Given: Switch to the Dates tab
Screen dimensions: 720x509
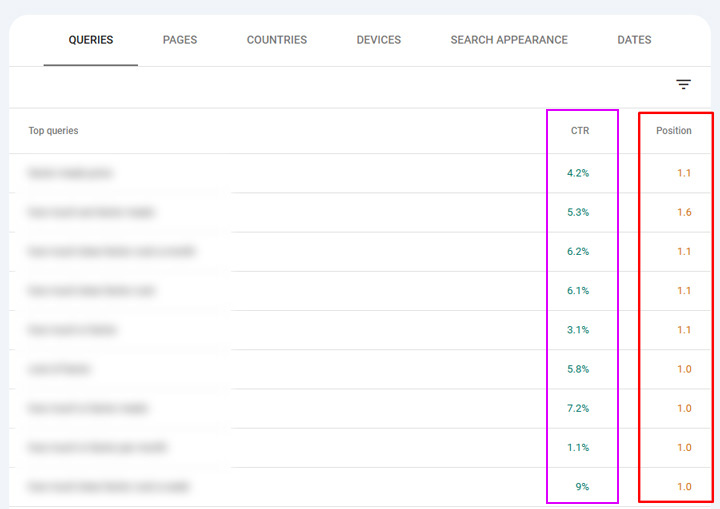Looking at the screenshot, I should tap(634, 40).
